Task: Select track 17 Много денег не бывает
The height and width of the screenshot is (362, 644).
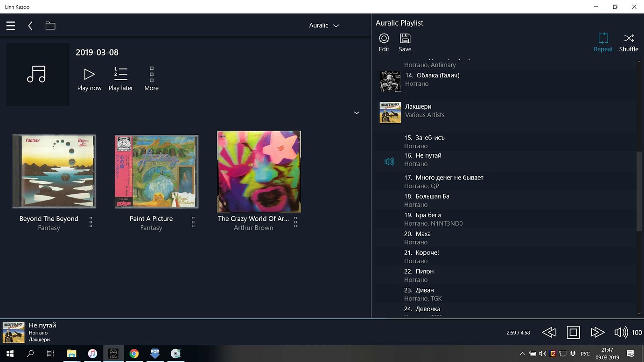Action: pyautogui.click(x=449, y=181)
